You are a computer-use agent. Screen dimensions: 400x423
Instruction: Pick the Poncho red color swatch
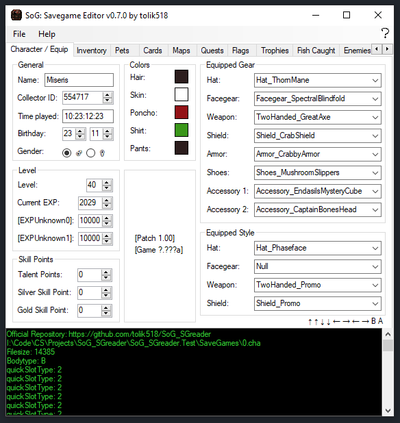[181, 112]
